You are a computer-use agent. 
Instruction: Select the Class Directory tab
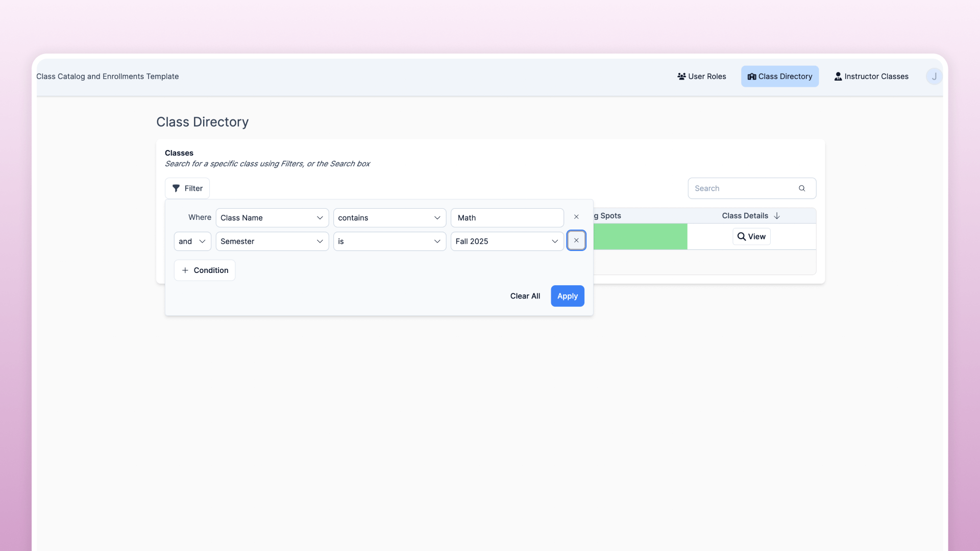click(x=779, y=77)
